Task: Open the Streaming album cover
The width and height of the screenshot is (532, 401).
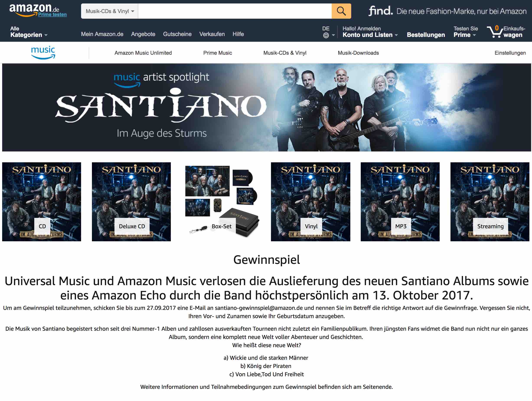Action: tap(490, 202)
